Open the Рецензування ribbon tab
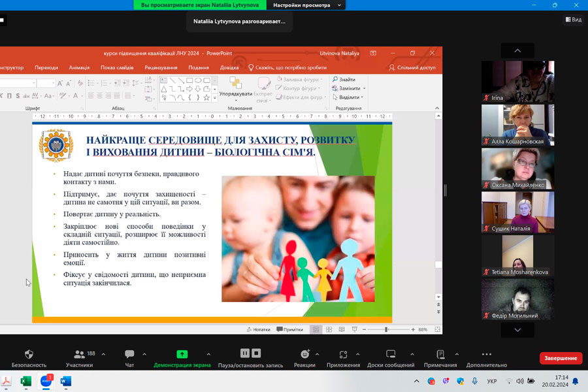The height and width of the screenshot is (392, 588). point(161,67)
